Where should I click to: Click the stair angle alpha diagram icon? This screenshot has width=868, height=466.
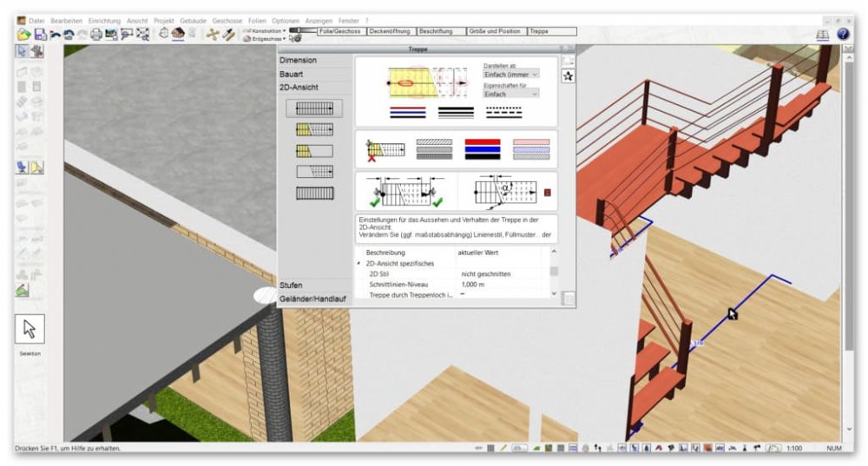pyautogui.click(x=505, y=192)
